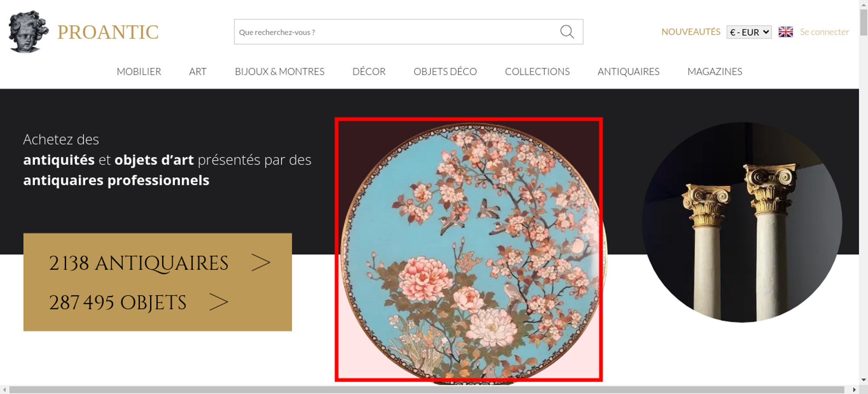Screen dimensions: 868x394
Task: Open the Décor menu
Action: point(369,72)
